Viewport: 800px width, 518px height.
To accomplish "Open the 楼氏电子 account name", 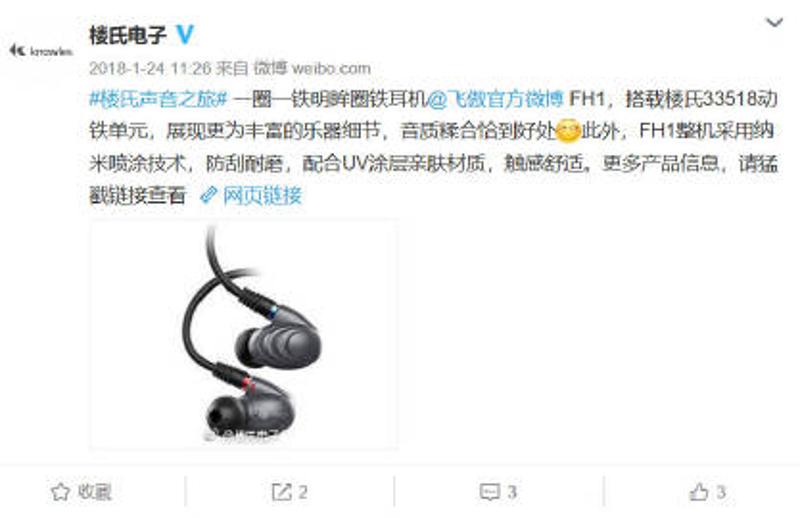I will click(128, 35).
